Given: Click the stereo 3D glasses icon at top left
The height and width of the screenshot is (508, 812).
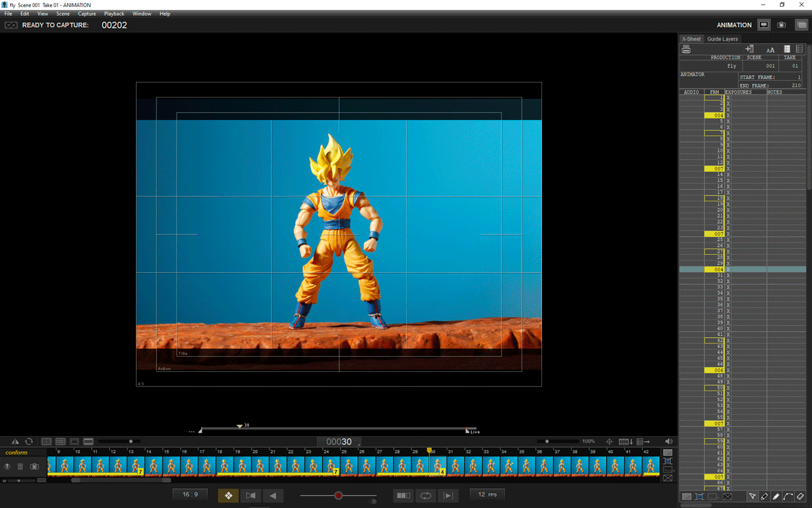Looking at the screenshot, I should tap(11, 25).
